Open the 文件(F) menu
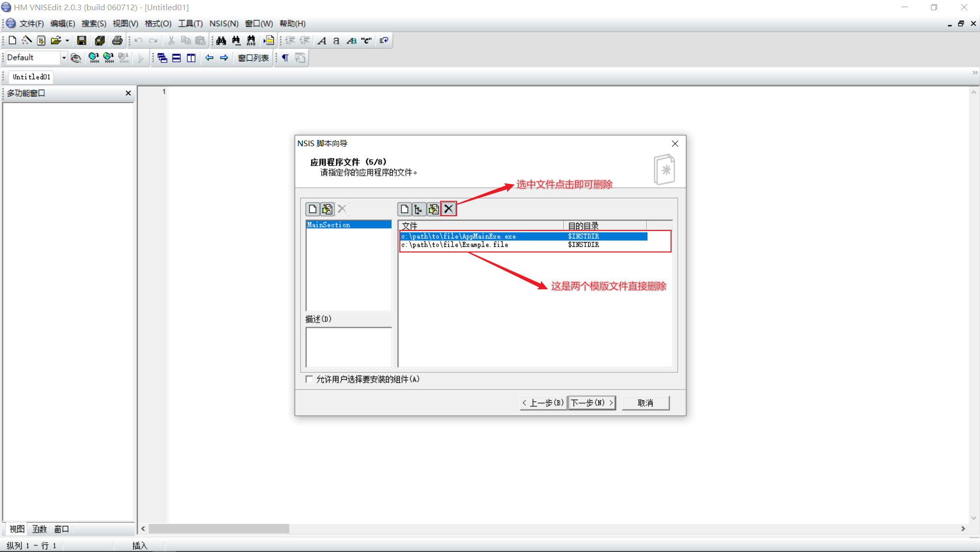The height and width of the screenshot is (552, 980). click(32, 24)
